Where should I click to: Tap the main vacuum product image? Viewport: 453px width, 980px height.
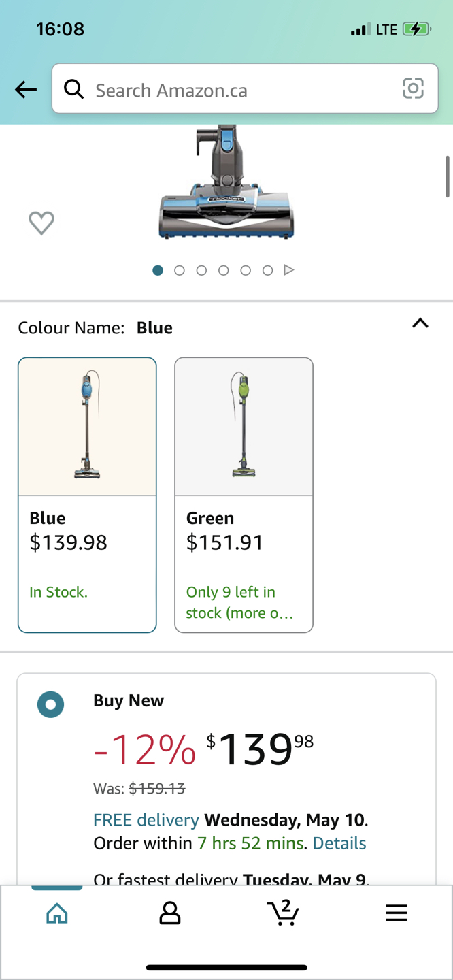227,184
